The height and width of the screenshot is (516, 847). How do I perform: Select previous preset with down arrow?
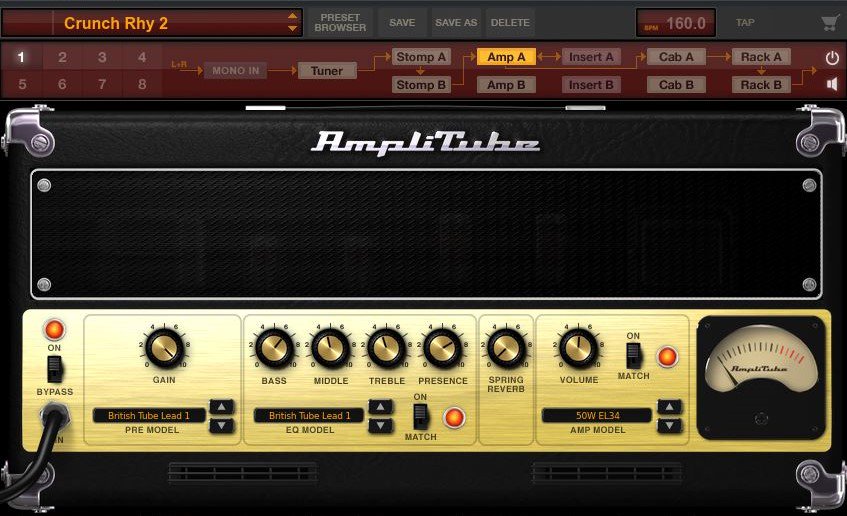pos(292,28)
